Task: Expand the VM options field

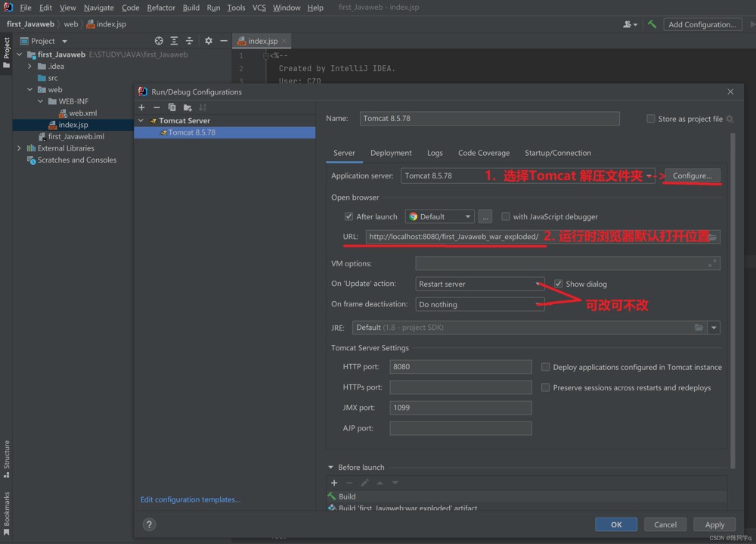Action: coord(712,263)
